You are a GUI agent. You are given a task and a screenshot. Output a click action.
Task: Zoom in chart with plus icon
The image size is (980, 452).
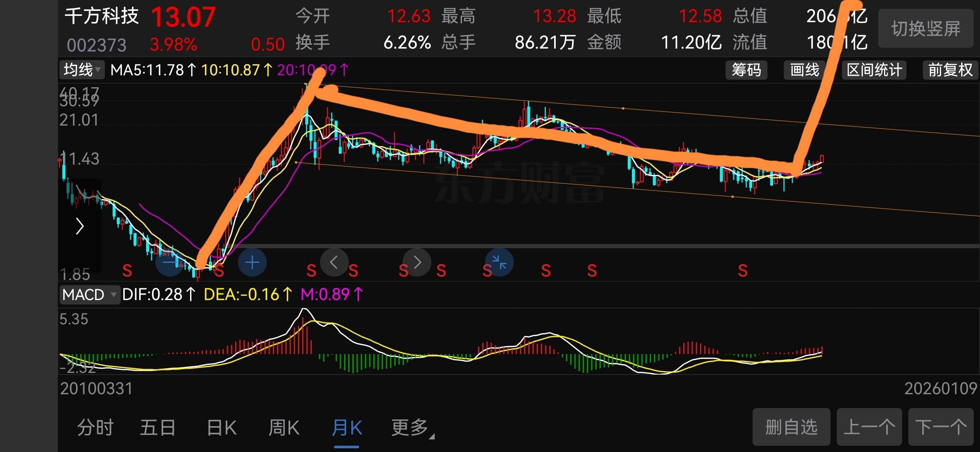[x=252, y=263]
